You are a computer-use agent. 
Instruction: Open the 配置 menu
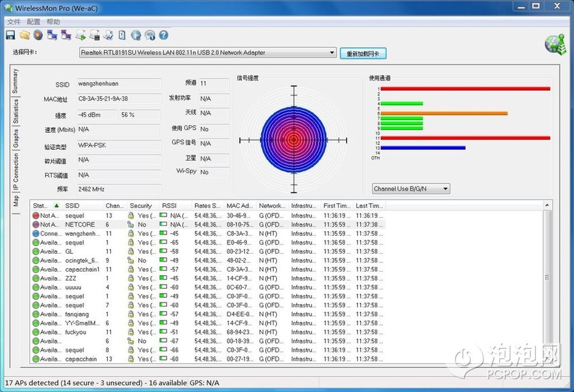34,22
